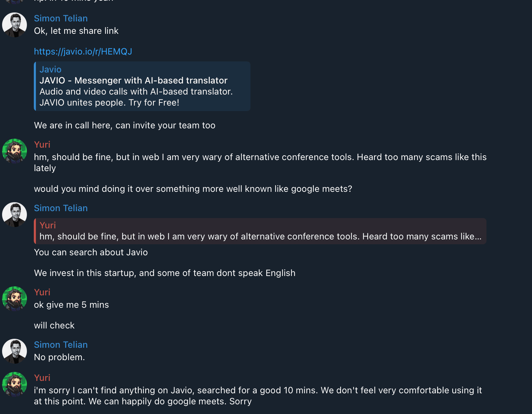The height and width of the screenshot is (414, 532).
Task: Click Simon Telian's avatar beside "Ok, let me share link"
Action: pos(14,25)
